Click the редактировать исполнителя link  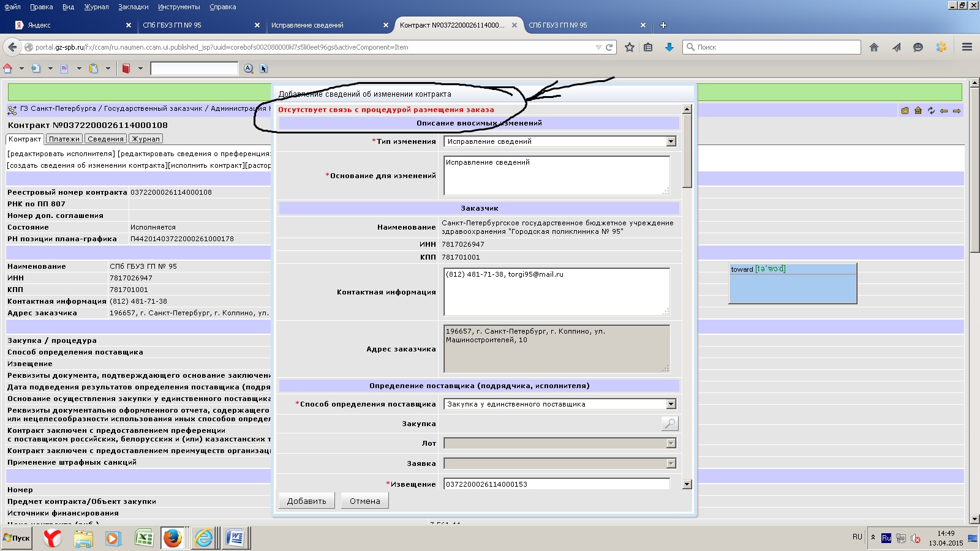pyautogui.click(x=61, y=154)
